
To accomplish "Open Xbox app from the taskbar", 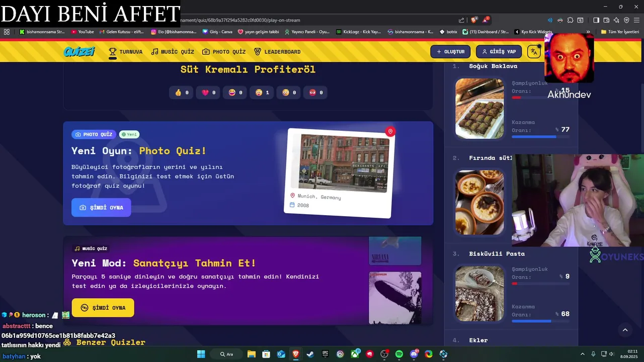I will click(x=355, y=354).
